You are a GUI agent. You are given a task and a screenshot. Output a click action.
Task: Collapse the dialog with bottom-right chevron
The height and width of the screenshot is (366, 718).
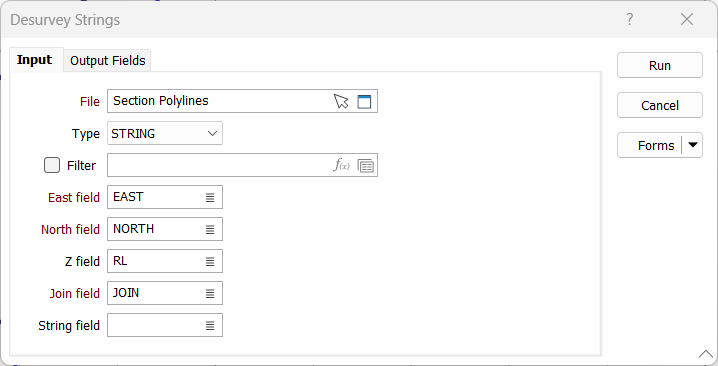pyautogui.click(x=706, y=354)
